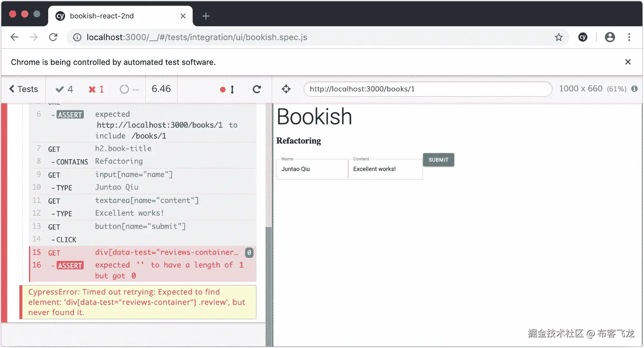Screen dimensions: 644x348
Task: Open Chrome's three-dot menu
Action: click(x=629, y=37)
